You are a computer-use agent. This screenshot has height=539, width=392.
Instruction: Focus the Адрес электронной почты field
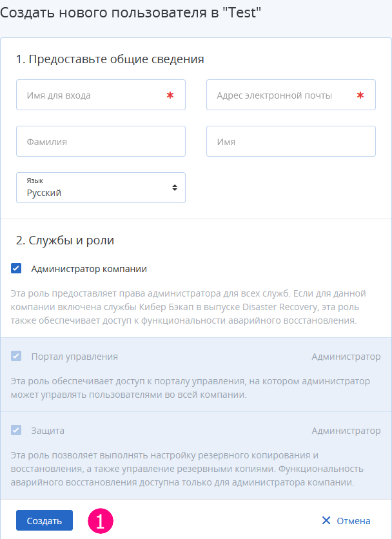291,95
